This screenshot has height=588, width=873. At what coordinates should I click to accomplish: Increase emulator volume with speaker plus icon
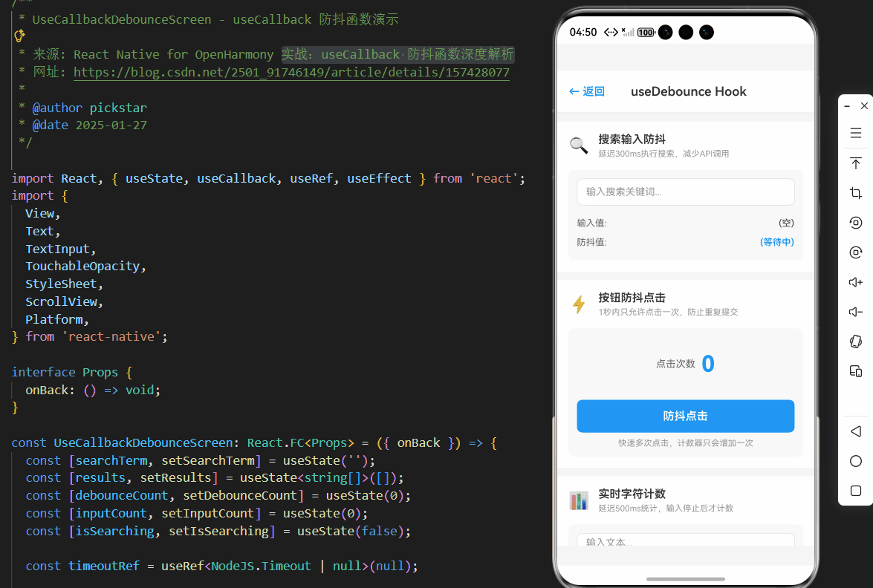click(856, 282)
